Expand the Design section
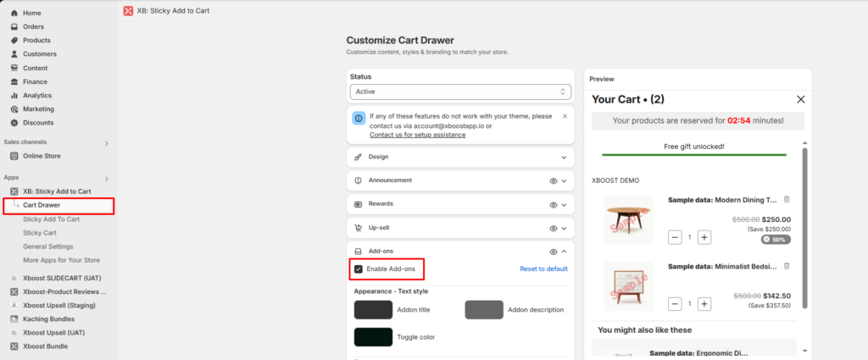868x360 pixels. [x=564, y=158]
